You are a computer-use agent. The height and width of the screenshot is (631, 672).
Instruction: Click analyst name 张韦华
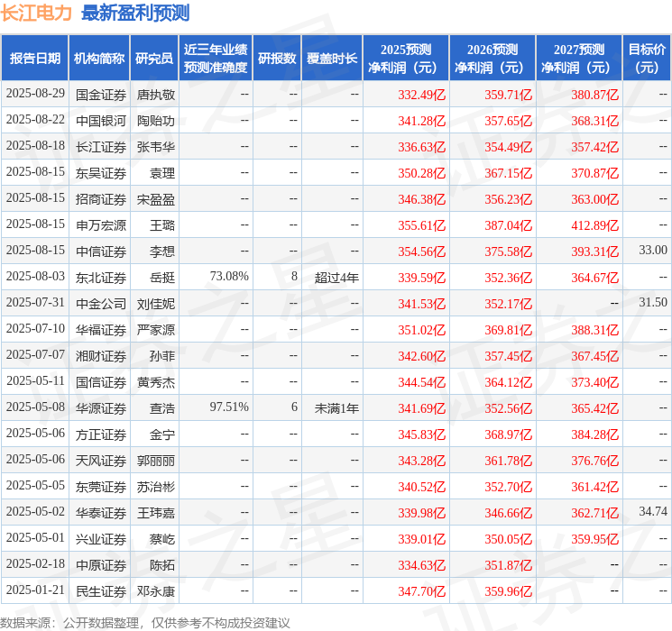(155, 147)
